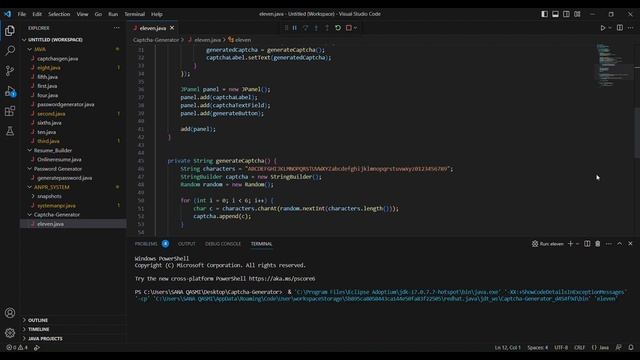Open the Testing flask view
640x360 pixels.
pyautogui.click(x=10, y=131)
